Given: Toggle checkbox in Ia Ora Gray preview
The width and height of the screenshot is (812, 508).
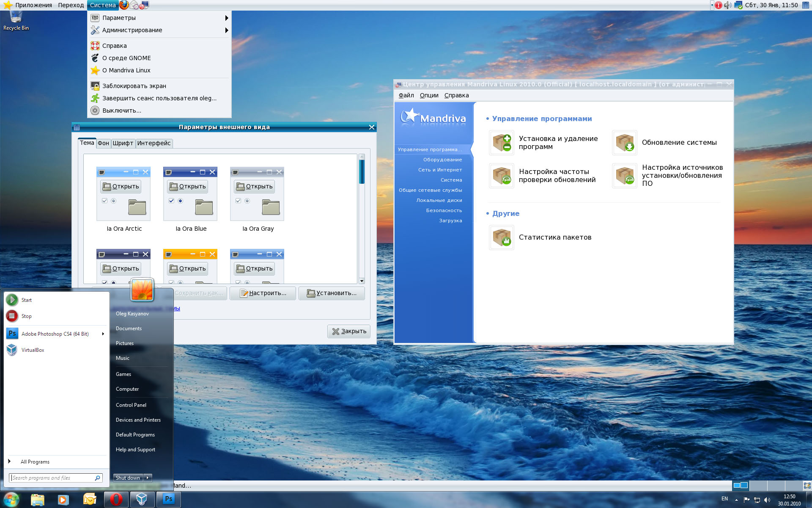Looking at the screenshot, I should (x=238, y=201).
